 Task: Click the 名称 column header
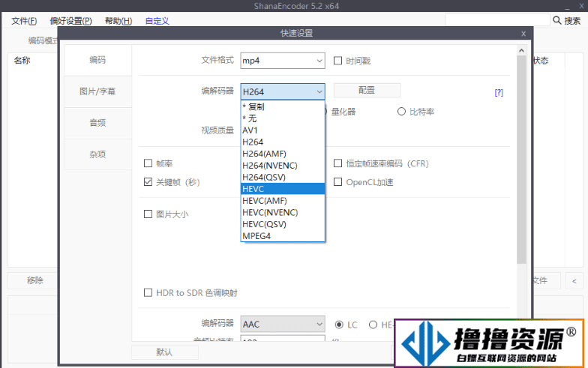[x=22, y=60]
